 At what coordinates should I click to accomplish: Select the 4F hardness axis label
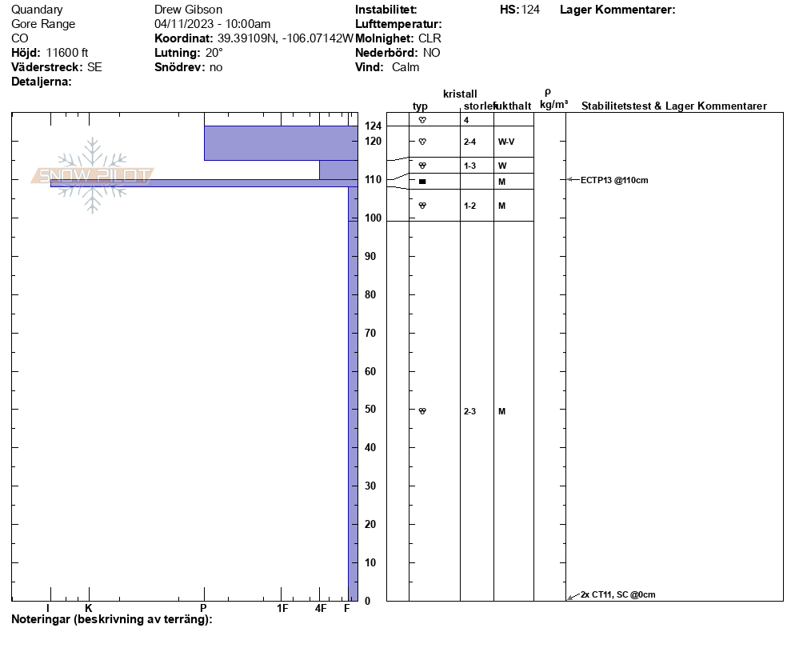click(x=321, y=608)
